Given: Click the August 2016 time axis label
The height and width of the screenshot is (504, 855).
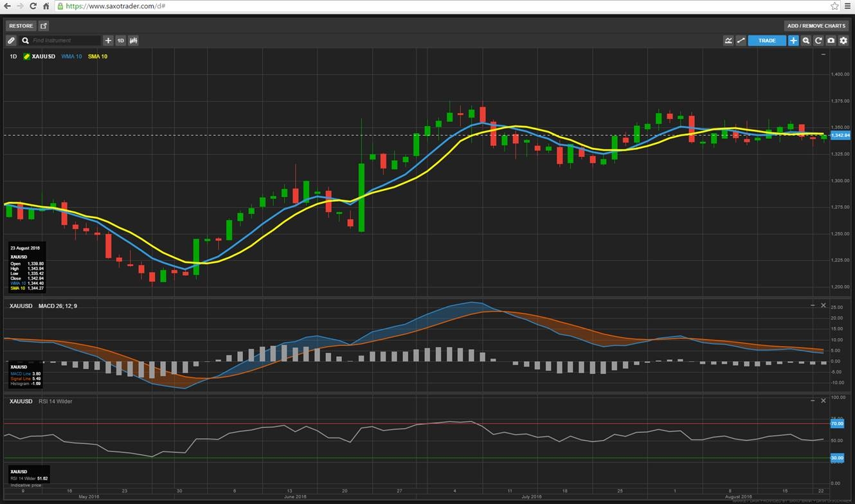Looking at the screenshot, I should coord(739,497).
